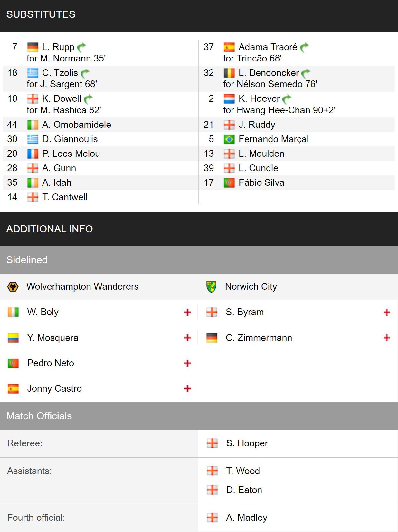Select referee S. Hooper
398x532 pixels.
point(247,443)
